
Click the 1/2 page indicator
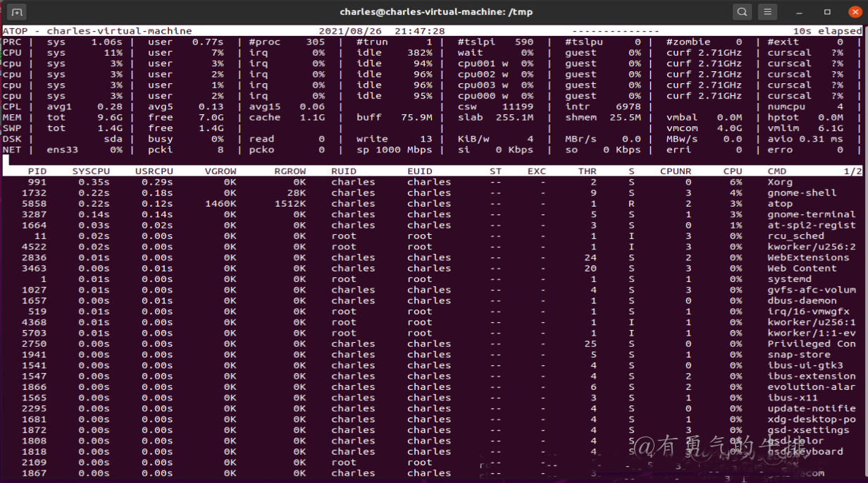[852, 171]
